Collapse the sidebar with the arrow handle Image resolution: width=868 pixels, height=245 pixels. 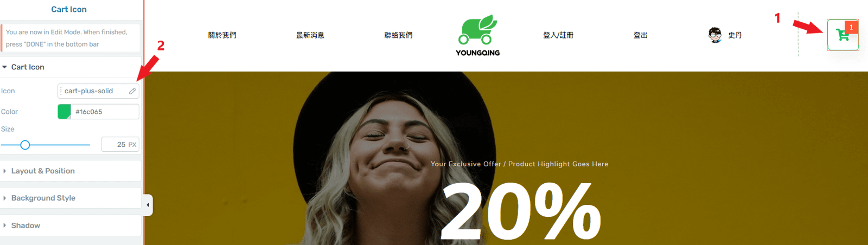(x=148, y=205)
